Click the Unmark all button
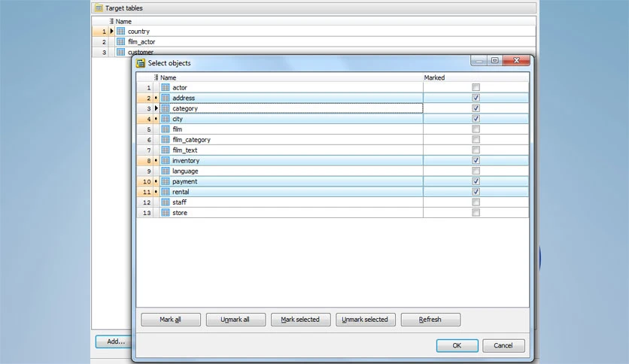Screen dimensions: 629x364 [235, 320]
